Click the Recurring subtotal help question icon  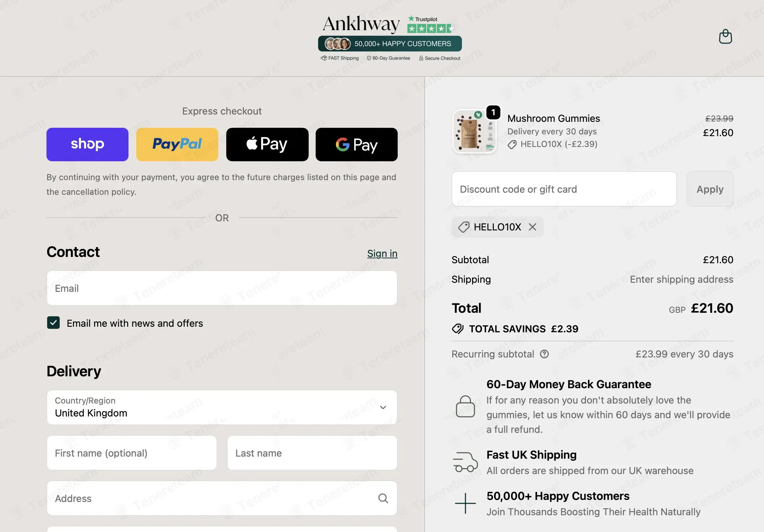click(544, 354)
